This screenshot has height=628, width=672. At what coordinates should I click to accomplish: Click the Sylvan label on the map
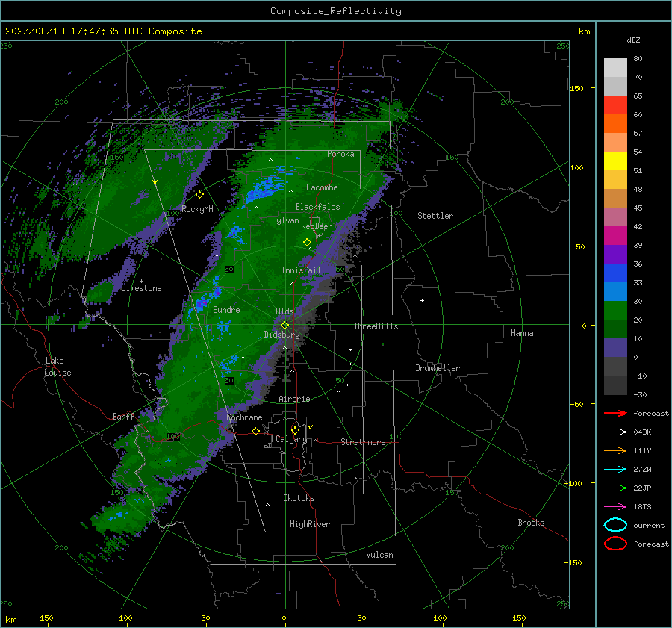[285, 220]
